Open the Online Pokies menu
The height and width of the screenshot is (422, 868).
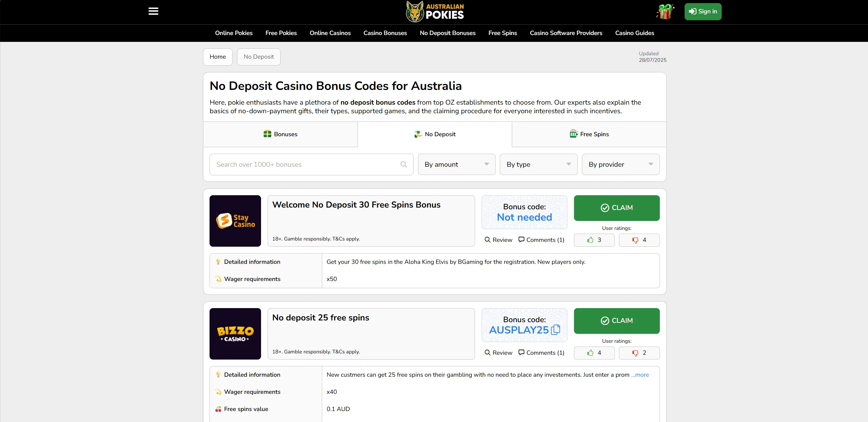[234, 33]
